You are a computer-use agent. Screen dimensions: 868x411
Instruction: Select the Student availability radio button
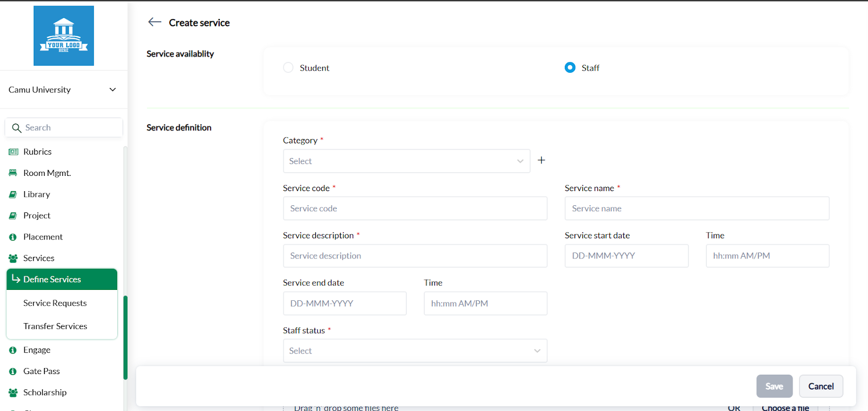click(288, 67)
